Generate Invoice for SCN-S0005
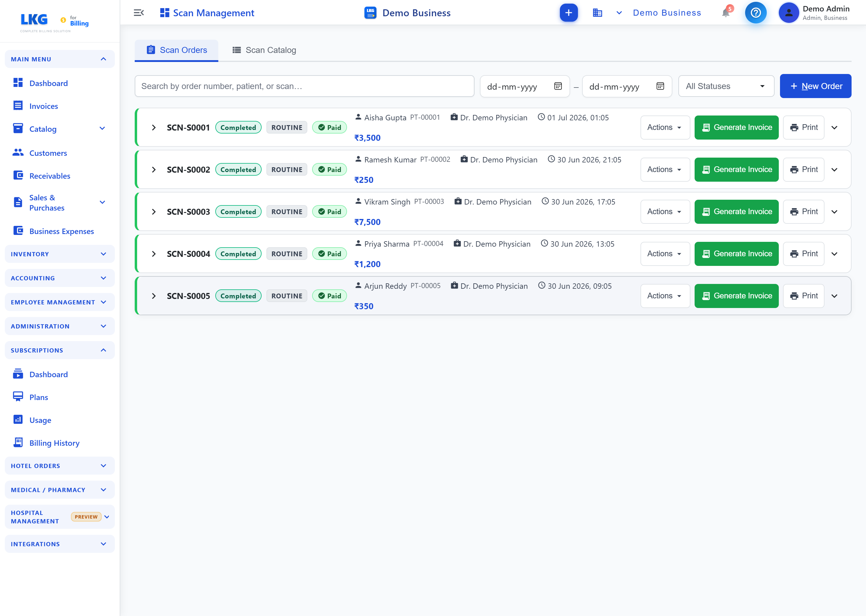 [x=736, y=296]
